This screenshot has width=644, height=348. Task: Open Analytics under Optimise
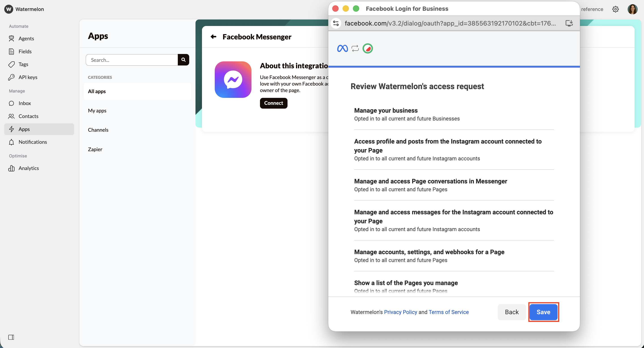[29, 168]
